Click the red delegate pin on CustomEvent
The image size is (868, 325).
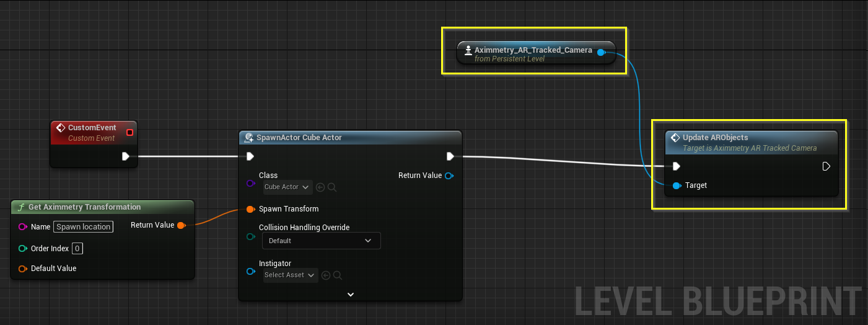[x=129, y=132]
